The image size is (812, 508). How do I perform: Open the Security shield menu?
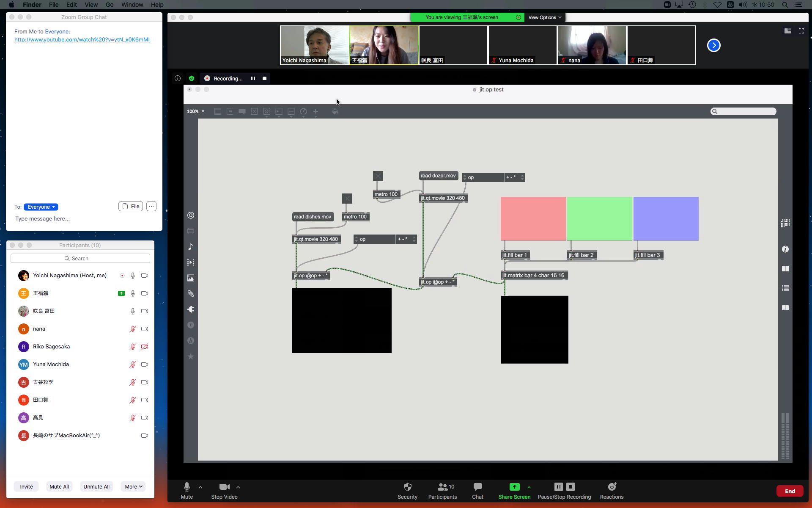[x=407, y=487]
